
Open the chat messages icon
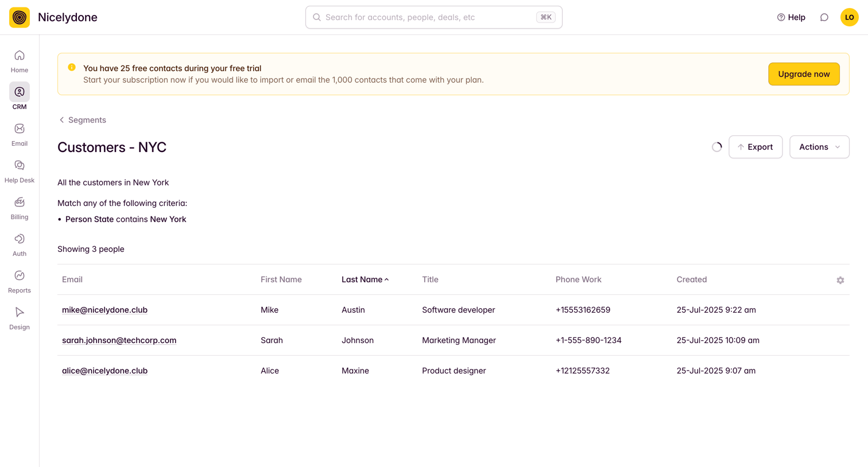pyautogui.click(x=824, y=17)
